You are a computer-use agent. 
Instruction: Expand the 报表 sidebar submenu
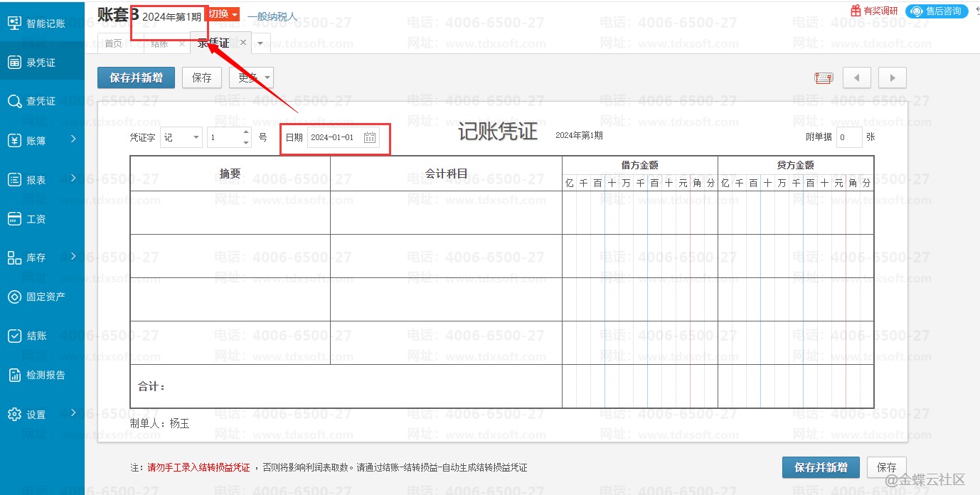tap(74, 178)
